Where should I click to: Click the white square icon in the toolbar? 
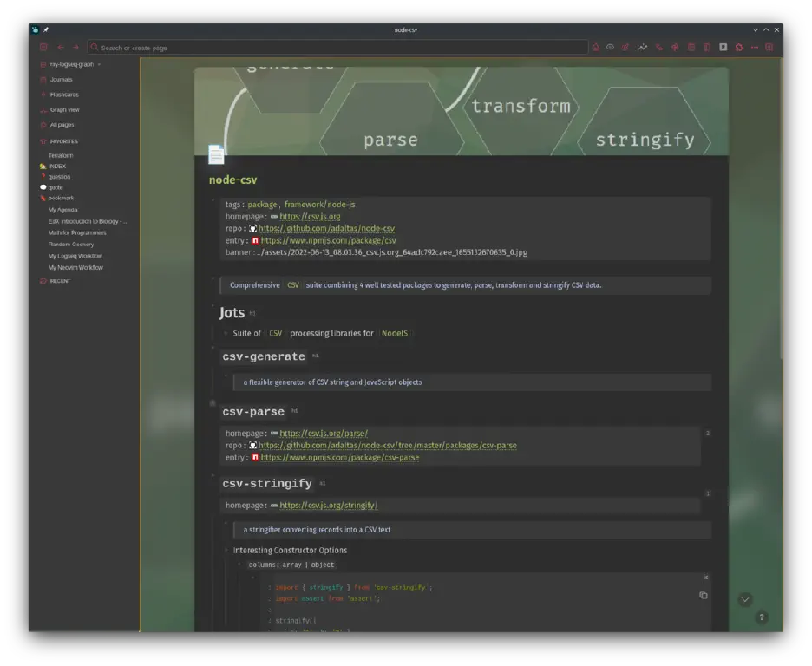point(724,47)
